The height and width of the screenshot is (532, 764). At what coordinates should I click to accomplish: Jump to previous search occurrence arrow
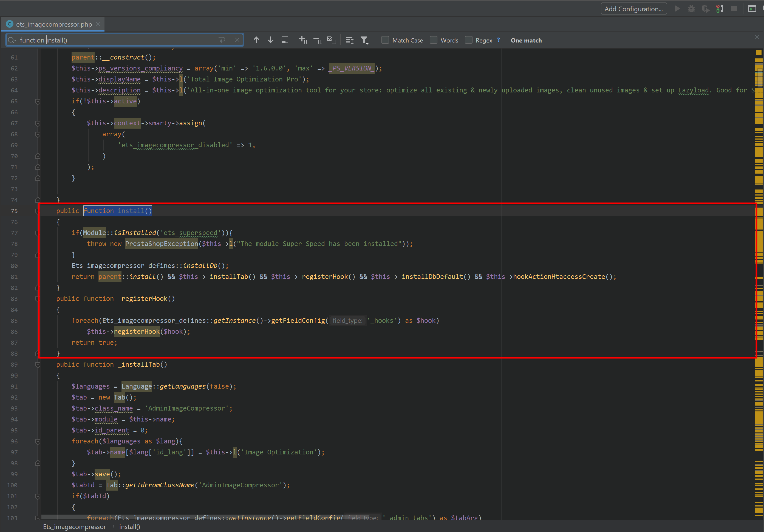point(256,40)
